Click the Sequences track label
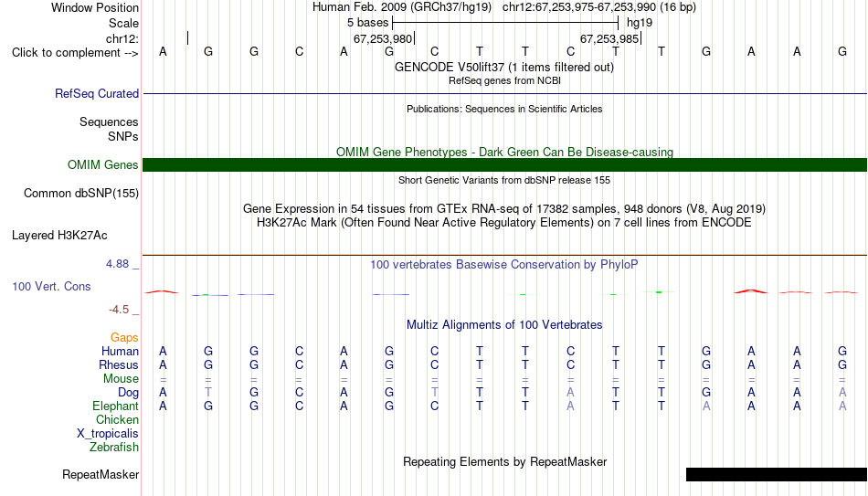The width and height of the screenshot is (868, 496). (x=109, y=121)
